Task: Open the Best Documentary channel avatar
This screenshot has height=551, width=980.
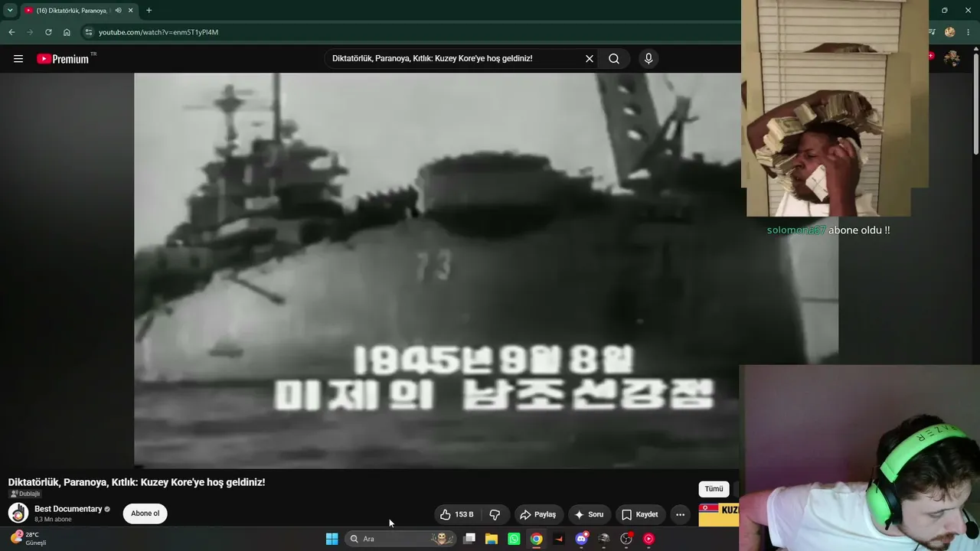Action: point(18,513)
